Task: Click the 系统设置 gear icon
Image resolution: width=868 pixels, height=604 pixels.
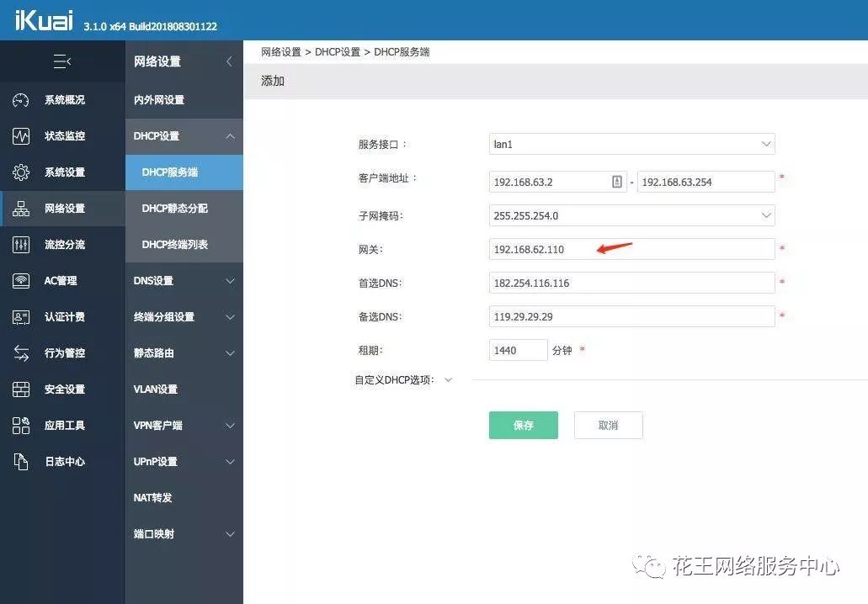Action: pyautogui.click(x=21, y=172)
